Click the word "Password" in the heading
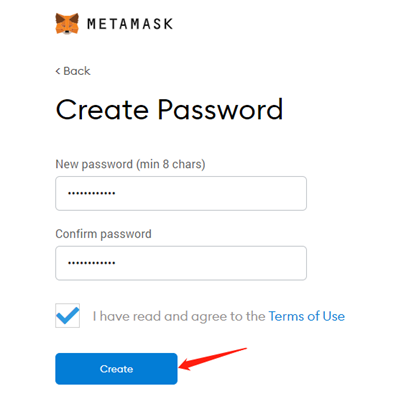 220,109
